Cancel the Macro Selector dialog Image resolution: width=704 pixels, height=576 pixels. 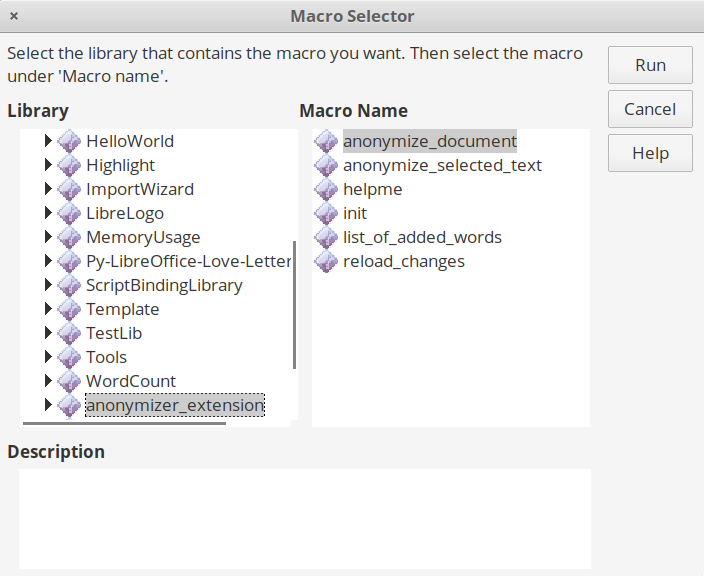[650, 109]
